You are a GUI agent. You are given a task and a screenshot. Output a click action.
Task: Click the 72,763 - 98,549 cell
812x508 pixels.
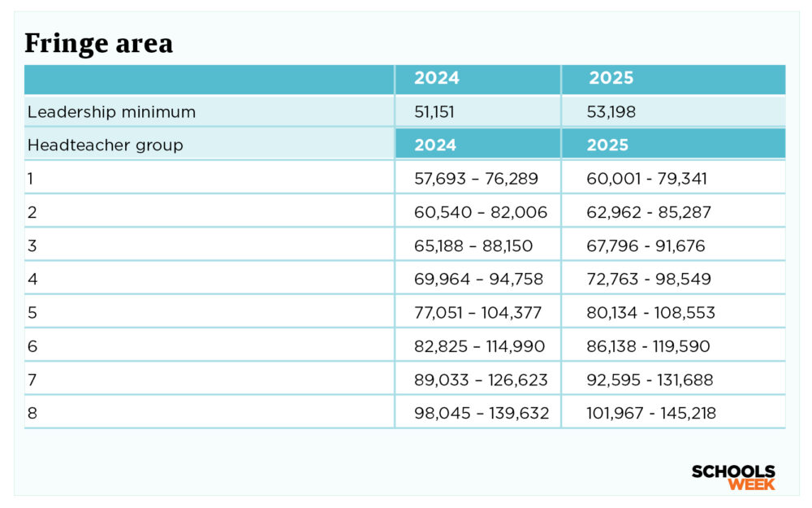[x=649, y=279]
